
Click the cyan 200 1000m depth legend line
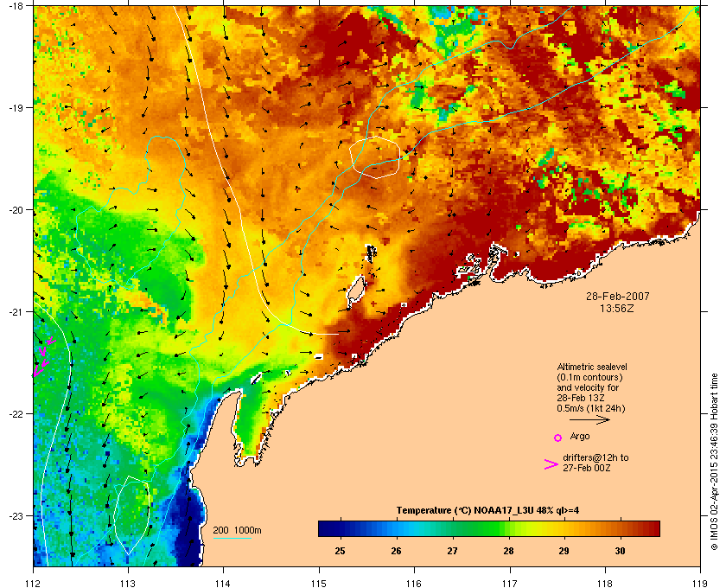coord(232,539)
